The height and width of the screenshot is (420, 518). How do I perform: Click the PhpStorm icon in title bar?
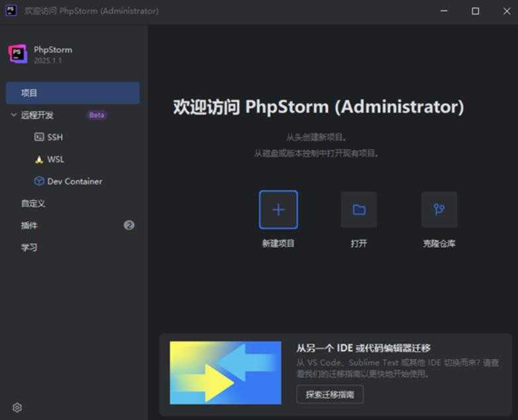pos(11,11)
